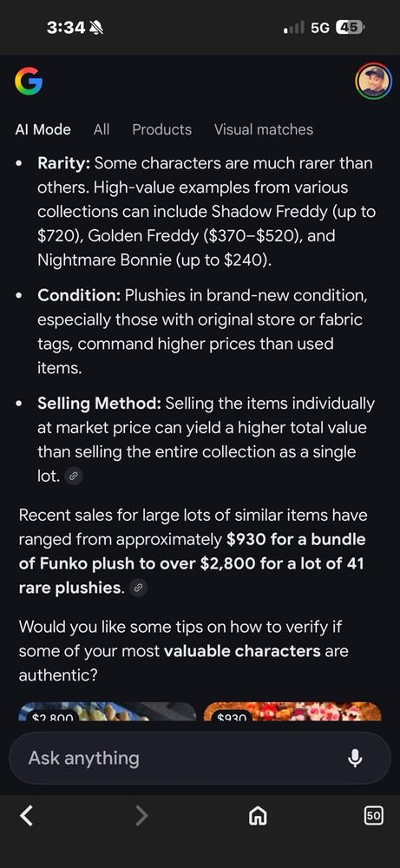Open the tab switcher showing 50 tabs
This screenshot has height=868, width=400.
pyautogui.click(x=373, y=815)
